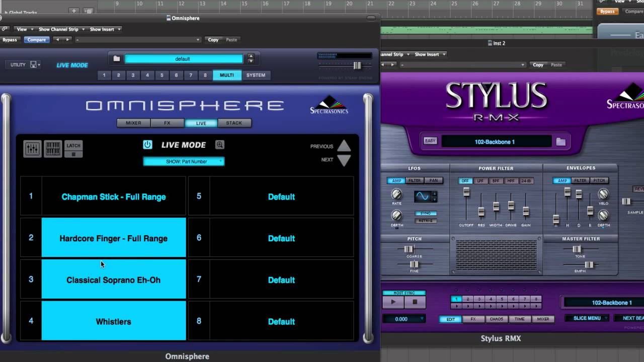Open the Omnisphere preset settings dropdown

138,40
